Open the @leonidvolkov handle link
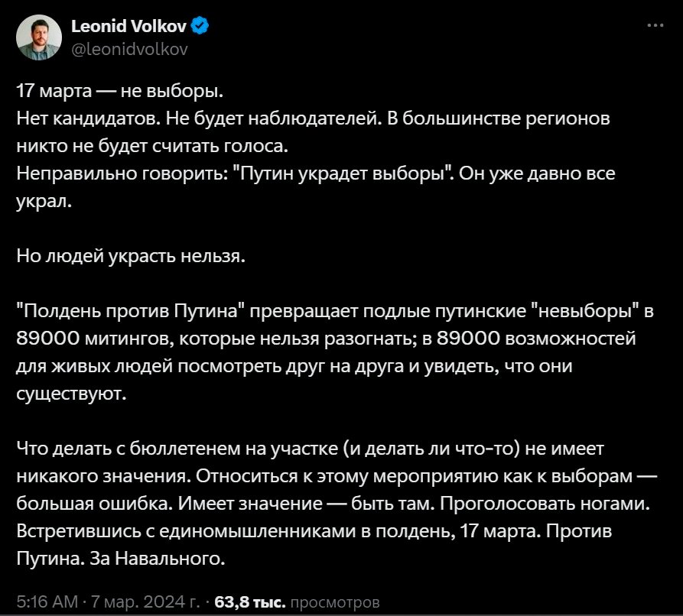This screenshot has height=616, width=683. pyautogui.click(x=128, y=49)
